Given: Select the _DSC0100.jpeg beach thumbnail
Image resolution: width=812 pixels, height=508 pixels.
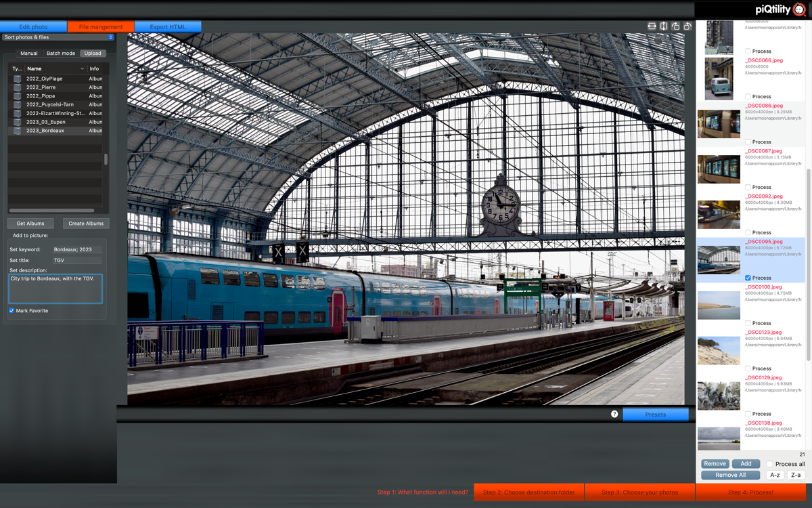Looking at the screenshot, I should pyautogui.click(x=719, y=305).
